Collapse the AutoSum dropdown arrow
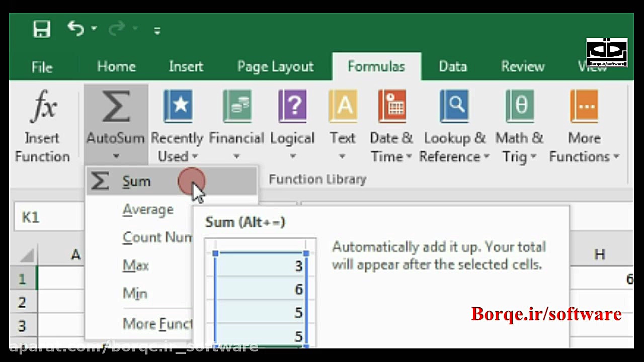Viewport: 644px width, 362px height. click(x=116, y=156)
